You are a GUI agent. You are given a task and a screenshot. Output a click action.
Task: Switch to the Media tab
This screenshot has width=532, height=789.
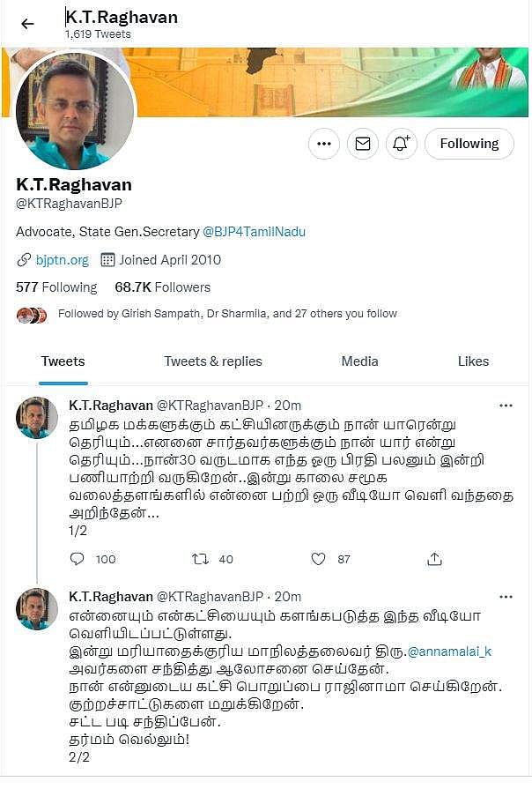coord(359,361)
